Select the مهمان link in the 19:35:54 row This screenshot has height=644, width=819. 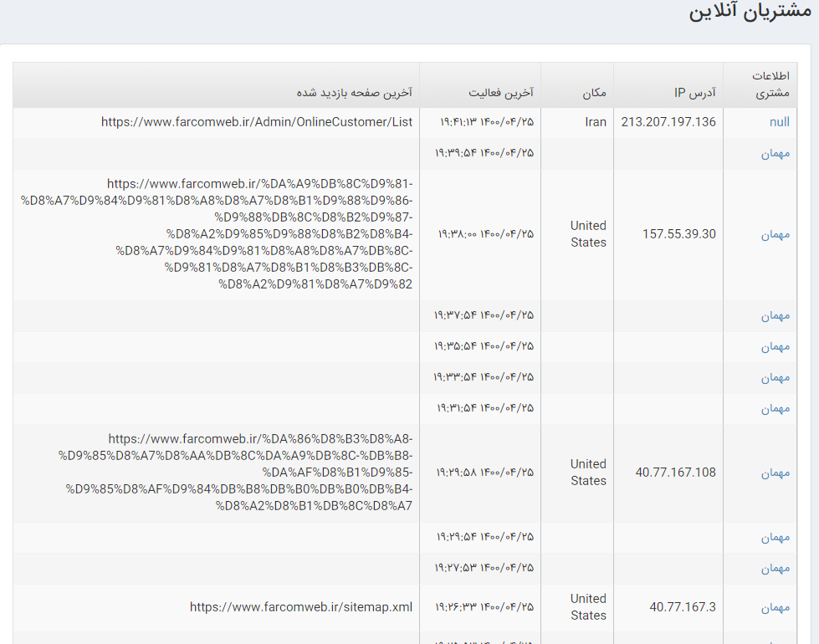(775, 347)
